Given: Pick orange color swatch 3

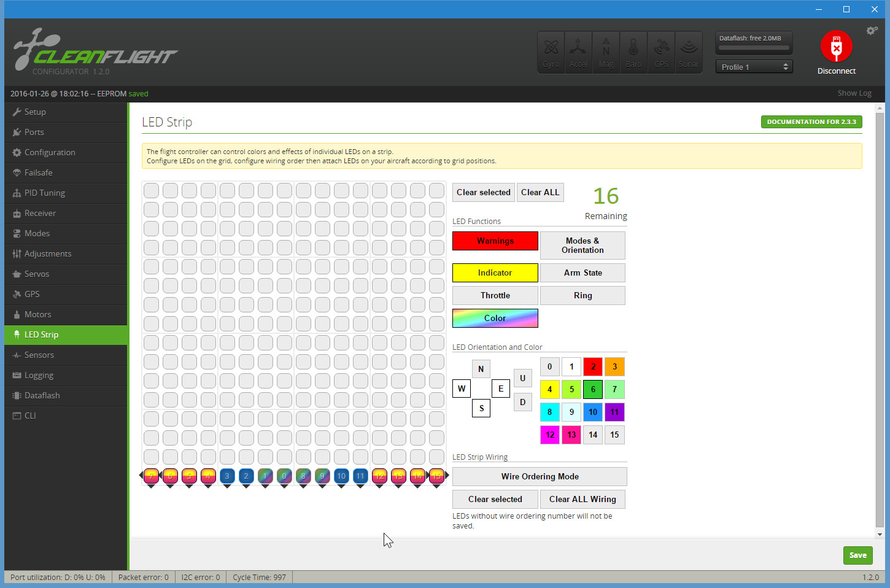Looking at the screenshot, I should pos(614,366).
